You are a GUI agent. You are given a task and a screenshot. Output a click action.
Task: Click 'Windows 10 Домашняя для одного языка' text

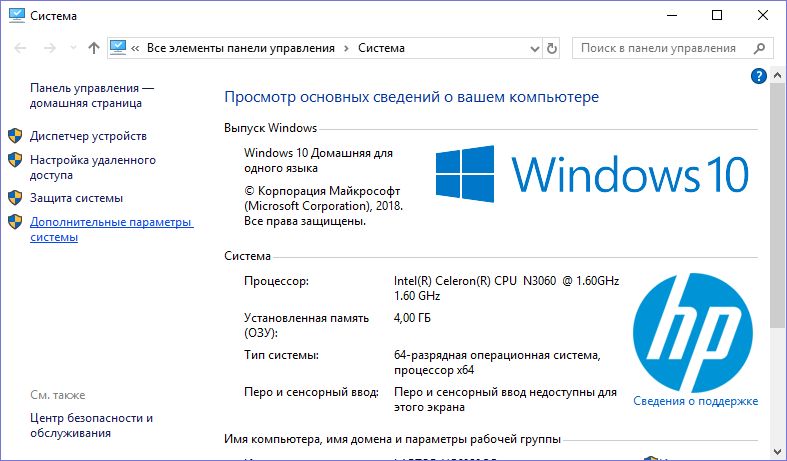coord(318,160)
